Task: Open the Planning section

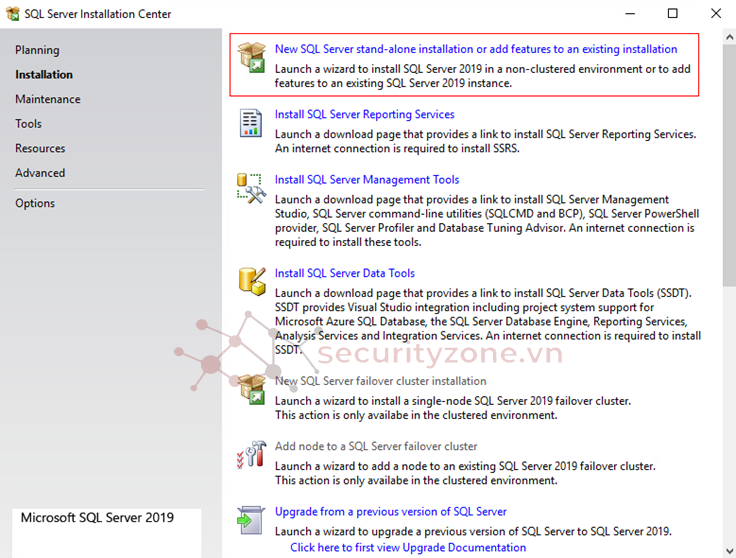Action: (x=37, y=50)
